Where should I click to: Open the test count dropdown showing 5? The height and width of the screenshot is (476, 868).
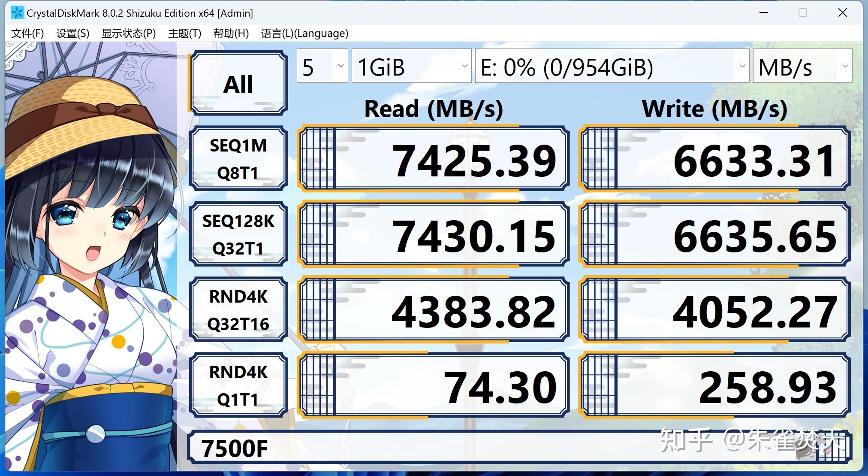tap(322, 66)
